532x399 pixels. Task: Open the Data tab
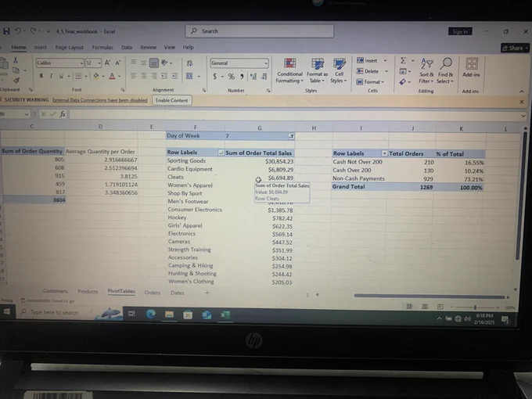click(x=127, y=48)
